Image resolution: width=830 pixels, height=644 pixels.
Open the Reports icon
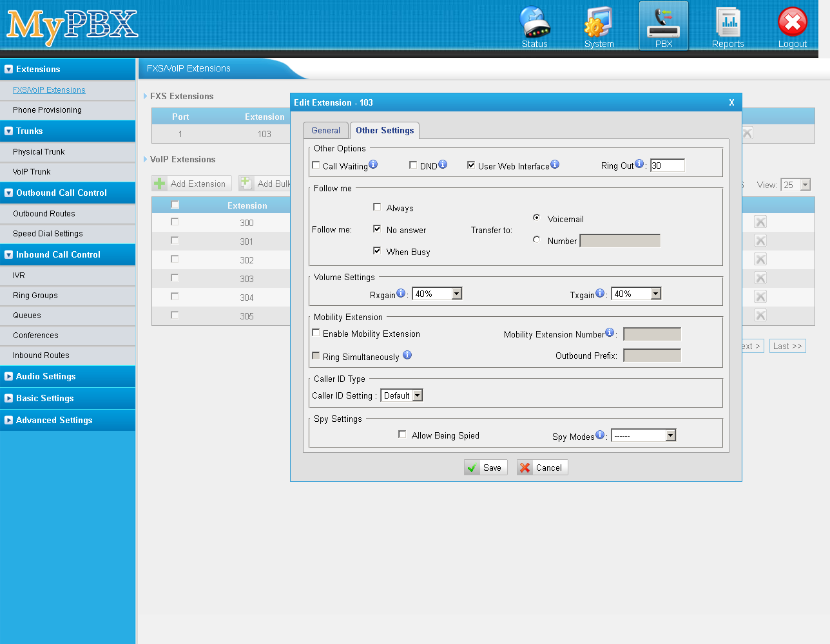pos(728,27)
